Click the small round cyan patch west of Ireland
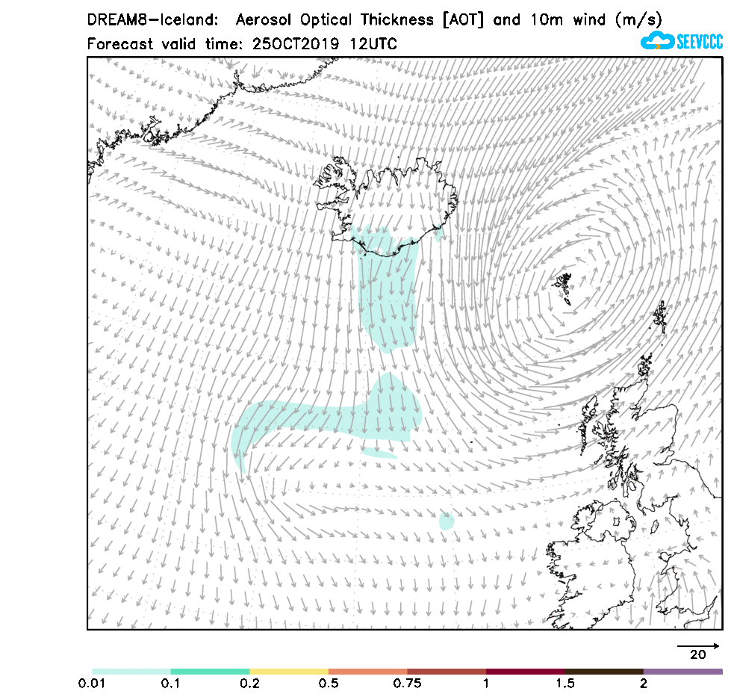 [447, 521]
